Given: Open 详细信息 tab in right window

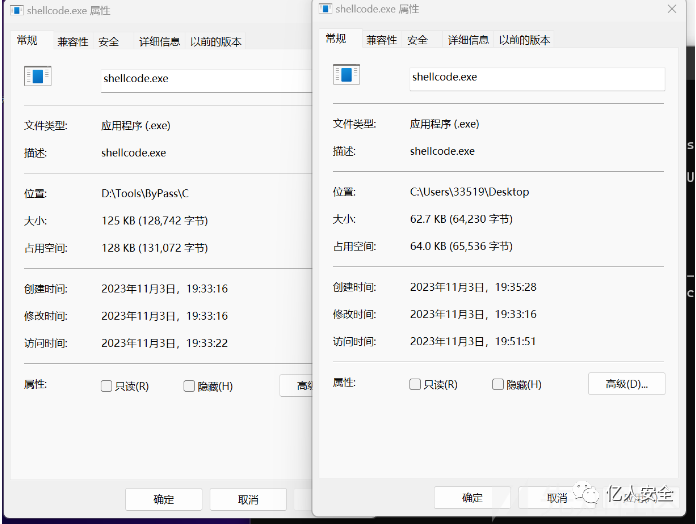Looking at the screenshot, I should coord(468,40).
